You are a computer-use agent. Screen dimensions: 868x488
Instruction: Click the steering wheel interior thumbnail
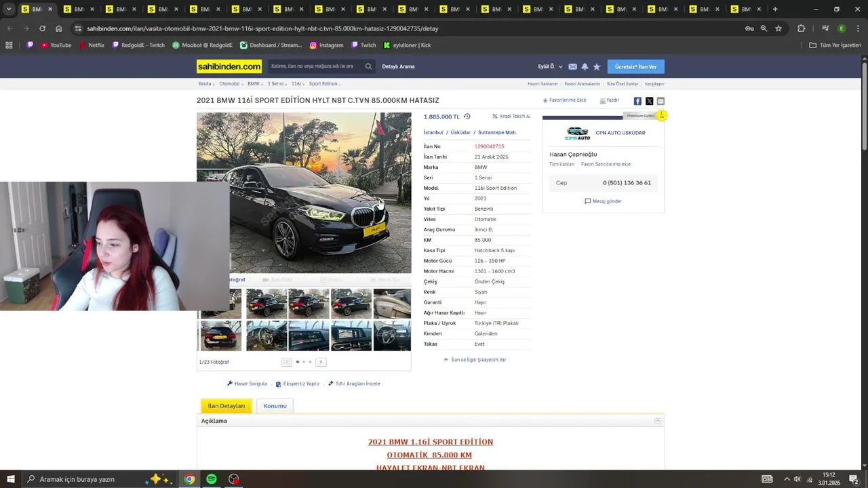[x=267, y=335]
